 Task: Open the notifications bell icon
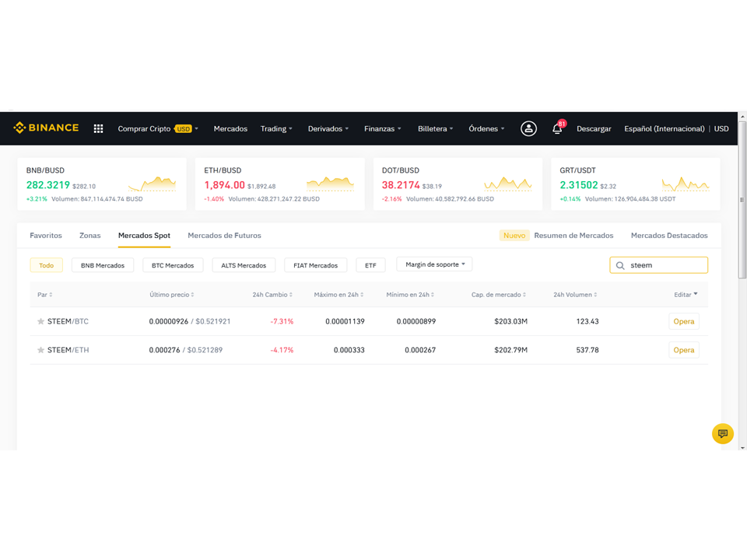(557, 128)
